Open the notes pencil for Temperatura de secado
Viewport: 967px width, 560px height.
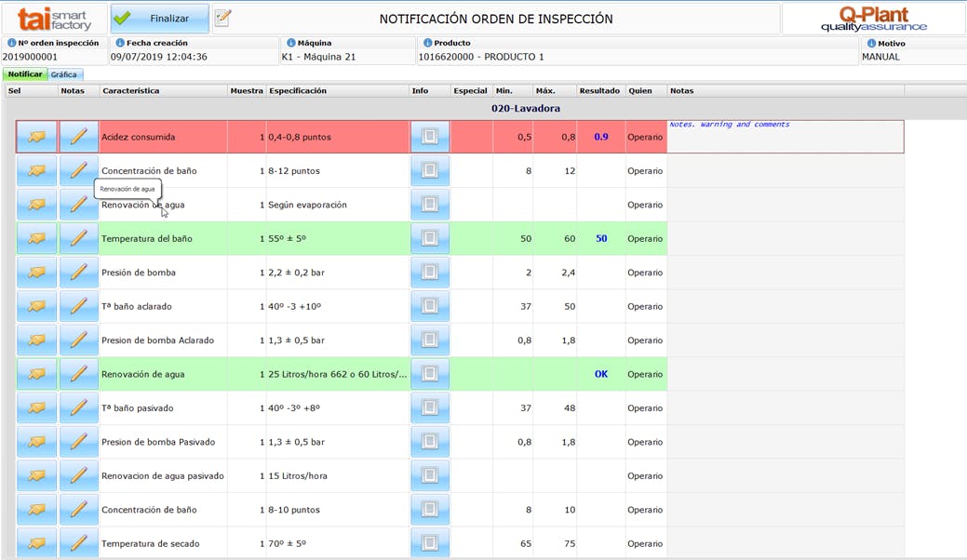coord(79,542)
